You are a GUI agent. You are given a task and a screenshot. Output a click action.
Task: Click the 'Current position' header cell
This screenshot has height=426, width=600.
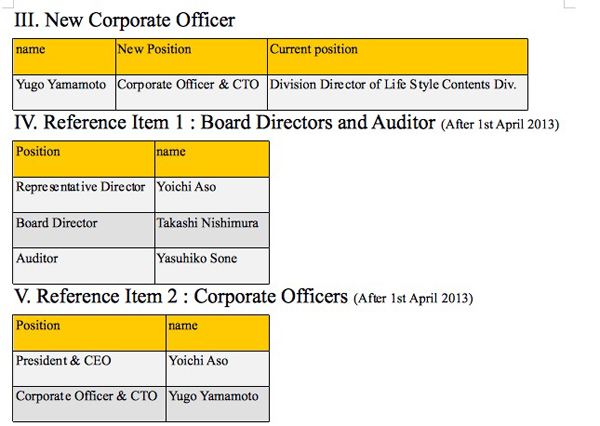(x=398, y=57)
